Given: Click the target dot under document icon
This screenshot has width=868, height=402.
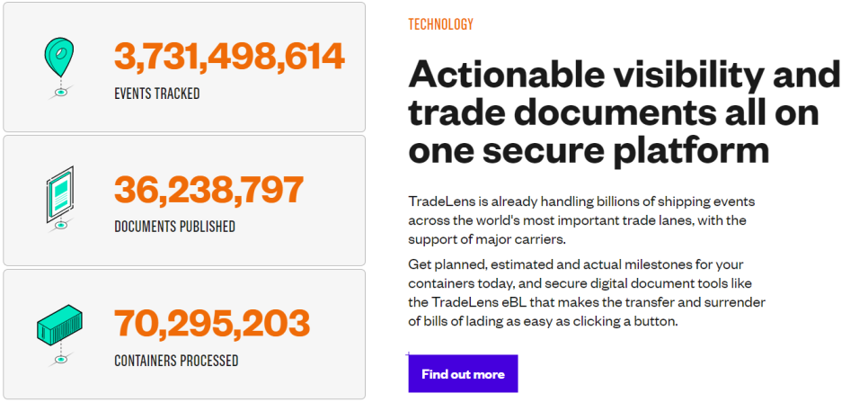Looking at the screenshot, I should 61,226.
